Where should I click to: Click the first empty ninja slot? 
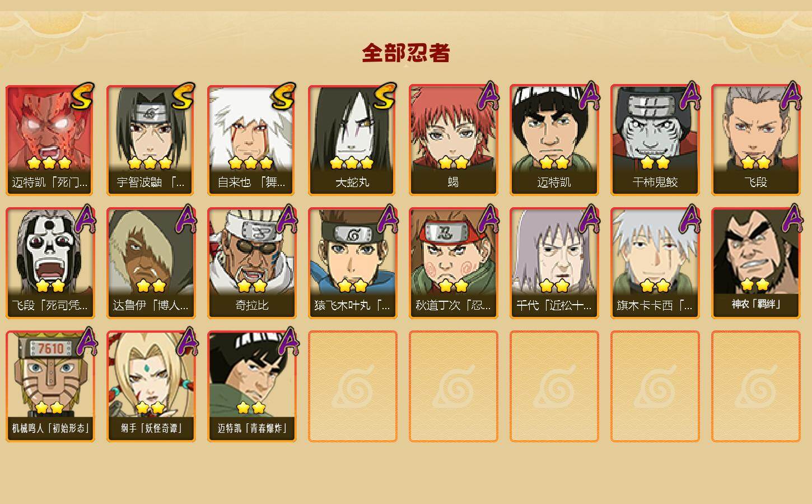click(352, 386)
